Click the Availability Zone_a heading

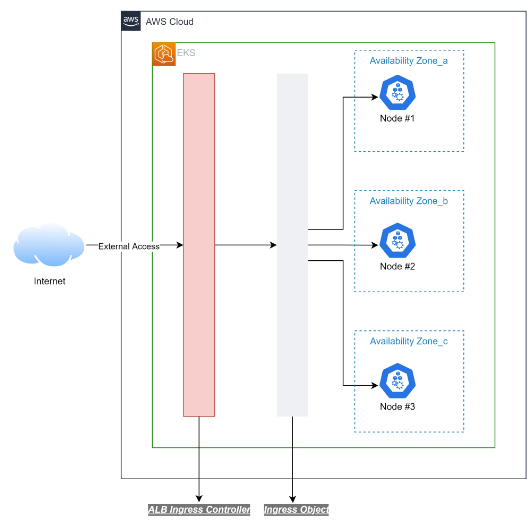pyautogui.click(x=409, y=61)
